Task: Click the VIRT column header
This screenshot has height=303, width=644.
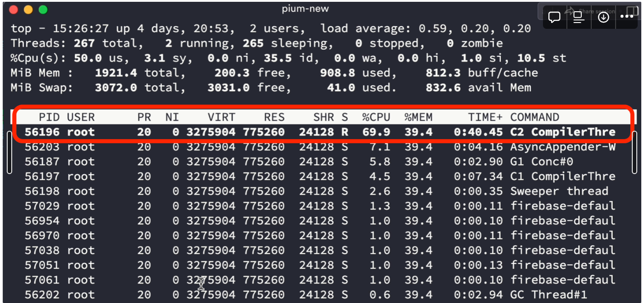Action: pos(221,117)
